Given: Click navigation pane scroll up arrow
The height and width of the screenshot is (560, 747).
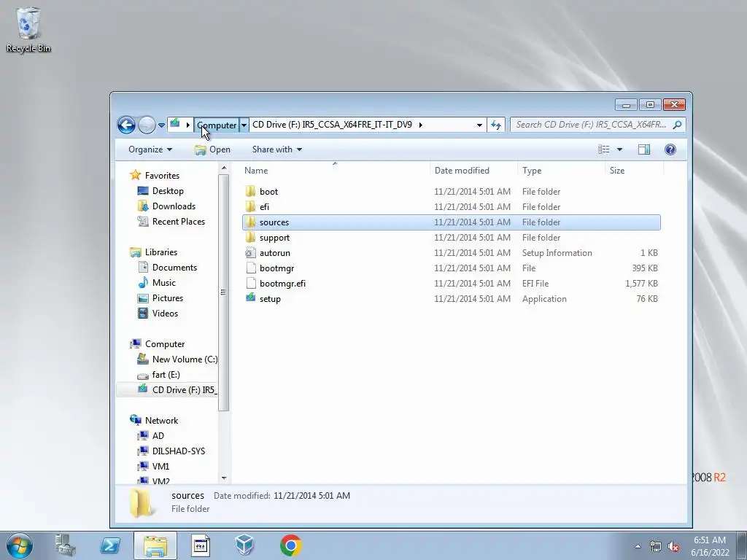Looking at the screenshot, I should pos(224,168).
